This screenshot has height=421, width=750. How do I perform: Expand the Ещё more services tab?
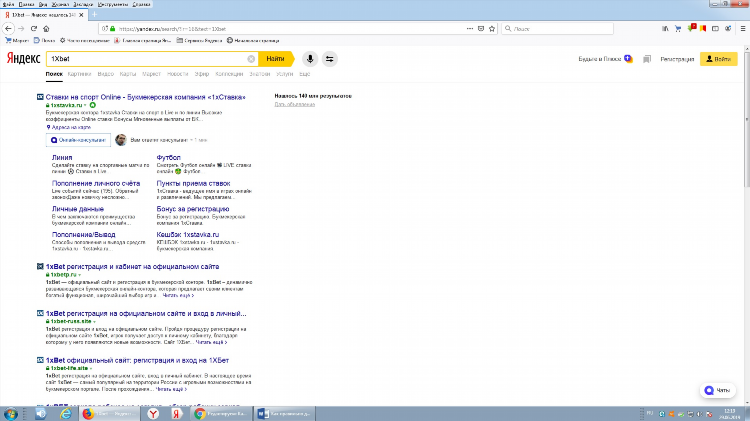tap(305, 74)
